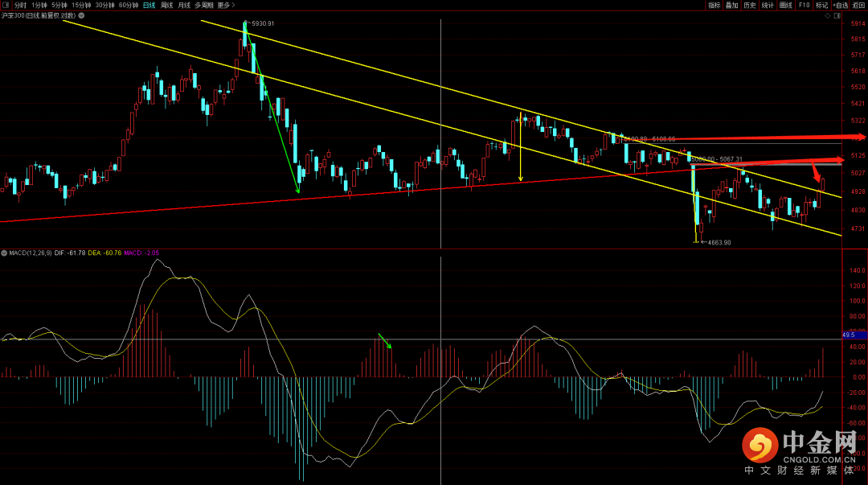868x485 pixels.
Task: Click the 沪深300 chart title text
Action: tap(39, 15)
